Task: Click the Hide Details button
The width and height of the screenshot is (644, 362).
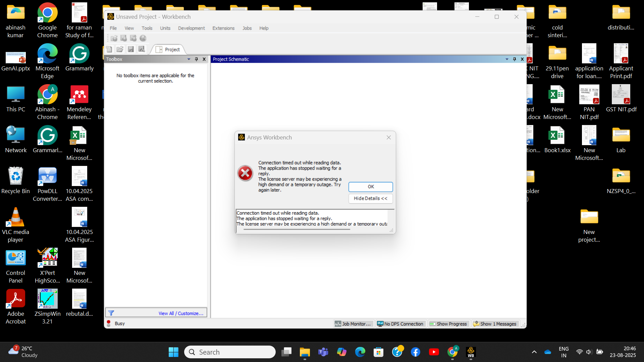Action: (371, 198)
